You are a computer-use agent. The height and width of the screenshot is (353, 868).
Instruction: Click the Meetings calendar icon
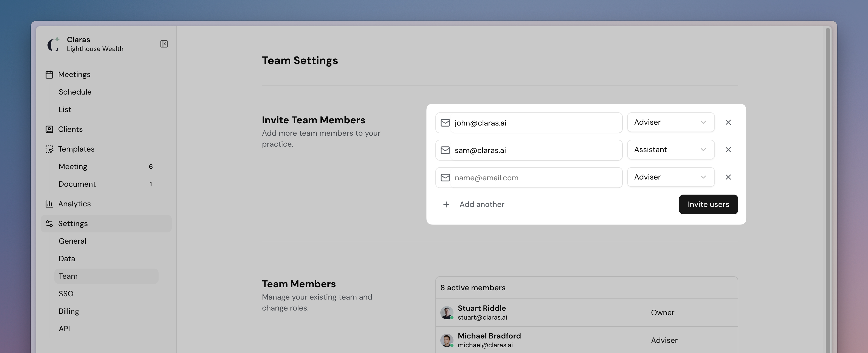click(x=49, y=74)
